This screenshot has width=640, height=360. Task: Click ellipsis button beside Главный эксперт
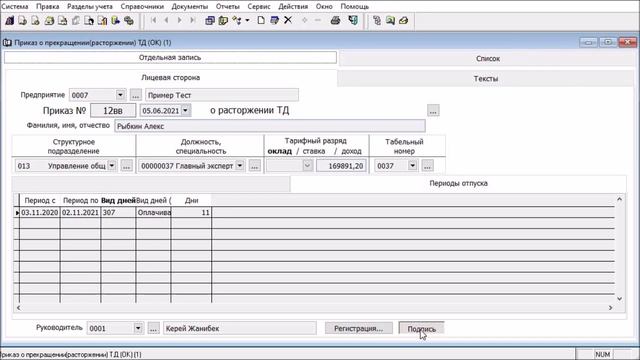[255, 166]
